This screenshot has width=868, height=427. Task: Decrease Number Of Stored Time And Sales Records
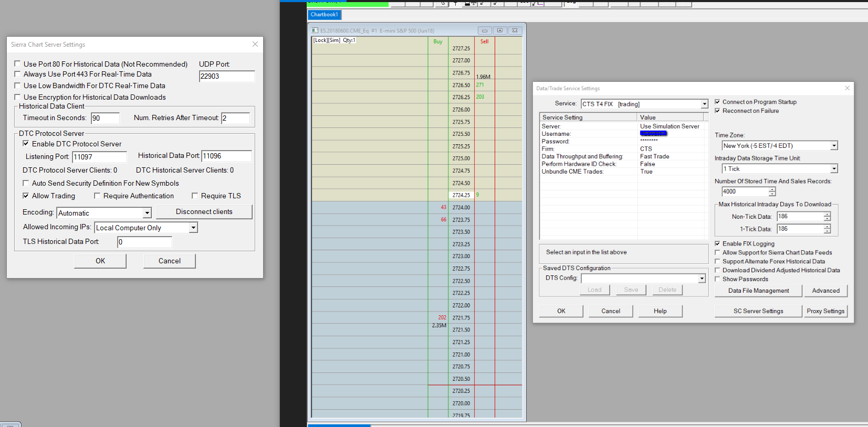coord(772,194)
